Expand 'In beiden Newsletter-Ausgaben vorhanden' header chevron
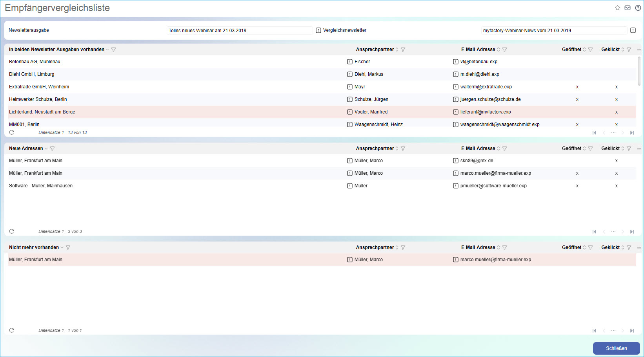The image size is (644, 357). [107, 49]
